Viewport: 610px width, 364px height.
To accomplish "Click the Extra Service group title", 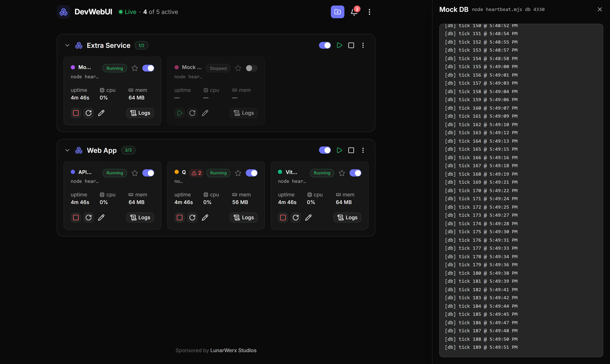I will click(108, 45).
